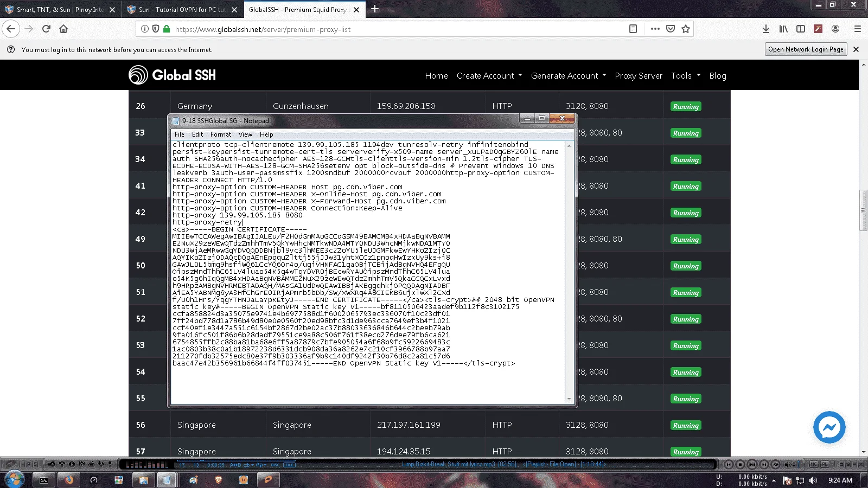
Task: Bookmark this page with star
Action: [686, 29]
